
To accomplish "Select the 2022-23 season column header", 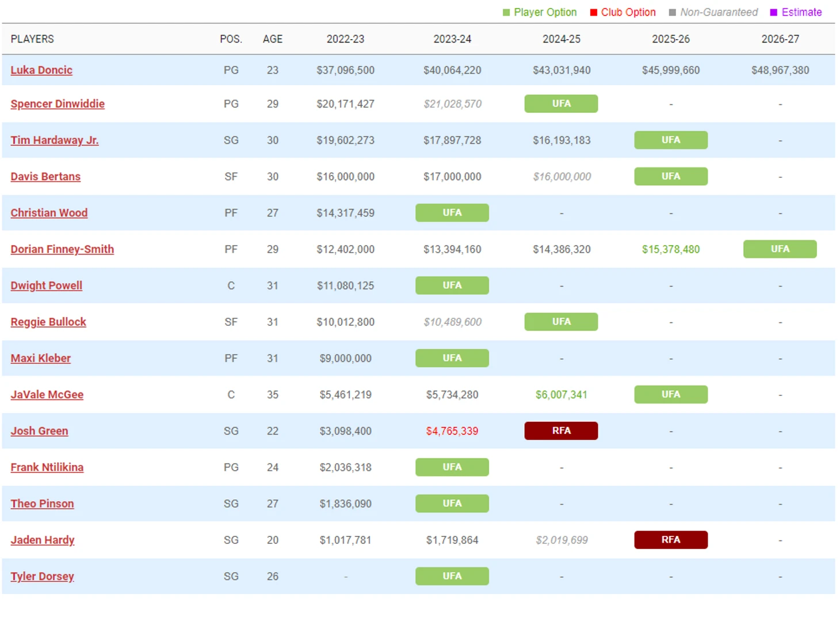I will pyautogui.click(x=345, y=39).
